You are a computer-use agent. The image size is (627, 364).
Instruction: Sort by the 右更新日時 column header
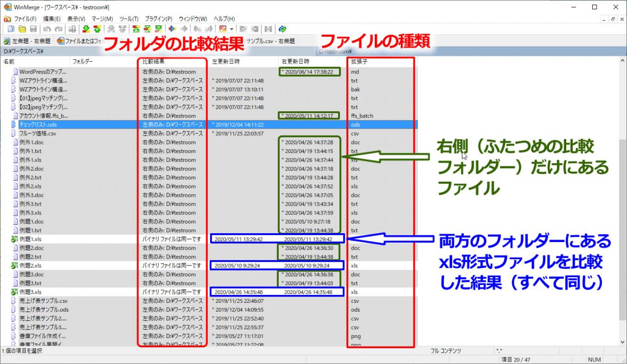313,62
